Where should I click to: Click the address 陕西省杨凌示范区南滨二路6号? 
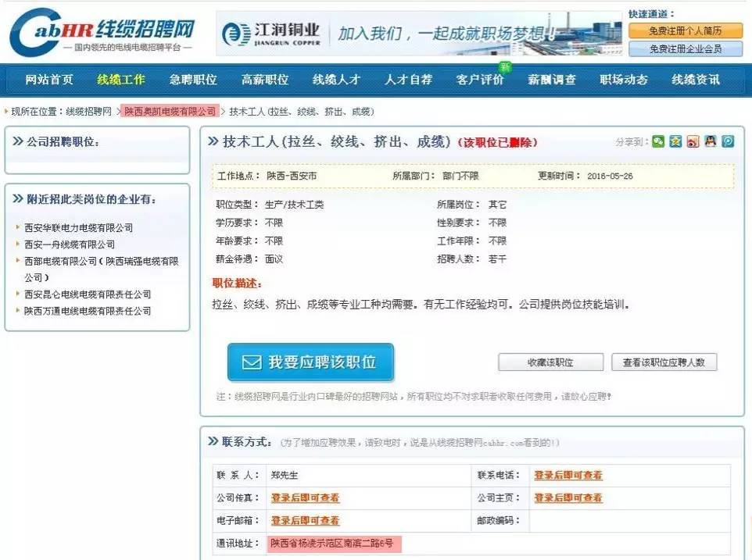[332, 544]
